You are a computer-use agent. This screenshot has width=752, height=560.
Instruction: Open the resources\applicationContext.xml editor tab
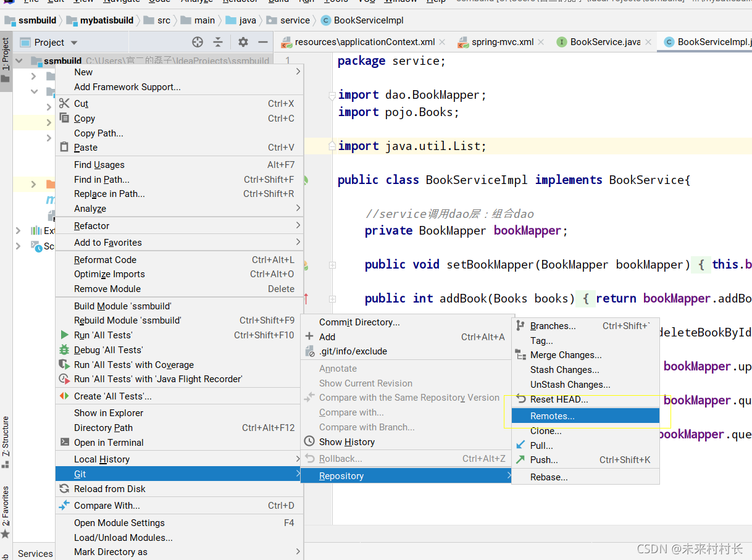click(x=364, y=42)
